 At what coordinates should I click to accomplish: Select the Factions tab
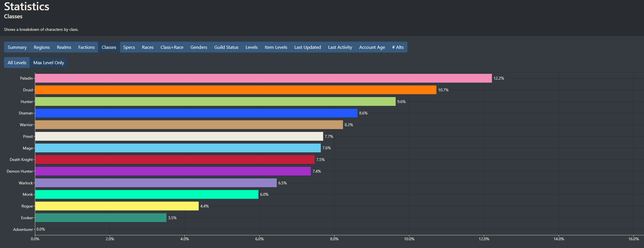pos(86,47)
